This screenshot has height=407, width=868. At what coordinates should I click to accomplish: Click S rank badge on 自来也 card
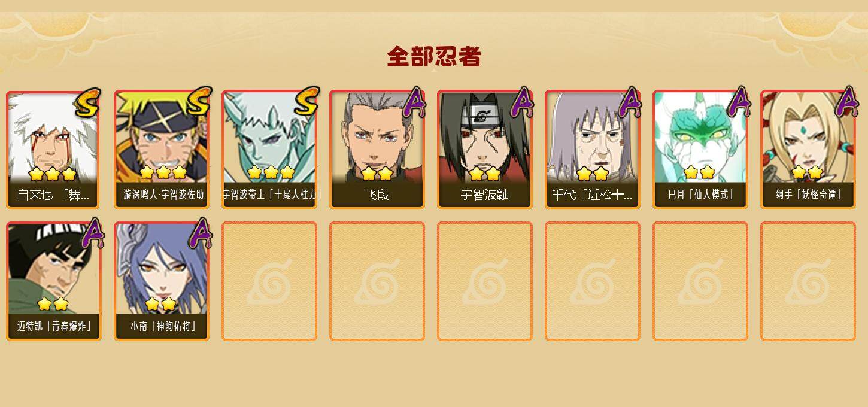88,102
